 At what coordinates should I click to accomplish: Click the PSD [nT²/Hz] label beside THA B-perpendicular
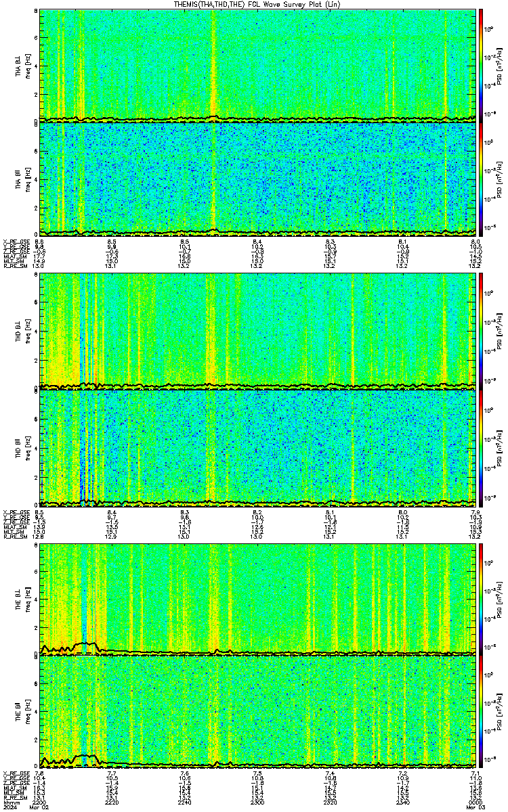pyautogui.click(x=500, y=66)
